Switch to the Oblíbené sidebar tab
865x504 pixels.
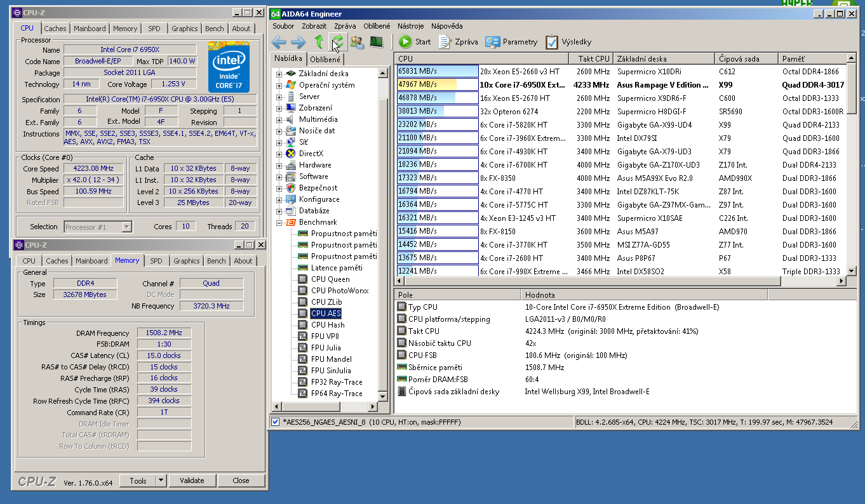pyautogui.click(x=325, y=59)
